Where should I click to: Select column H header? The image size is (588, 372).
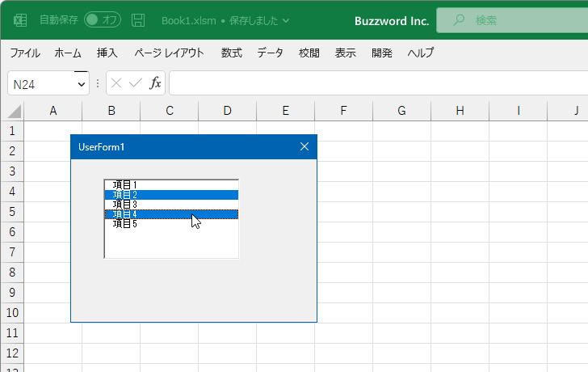coord(460,111)
